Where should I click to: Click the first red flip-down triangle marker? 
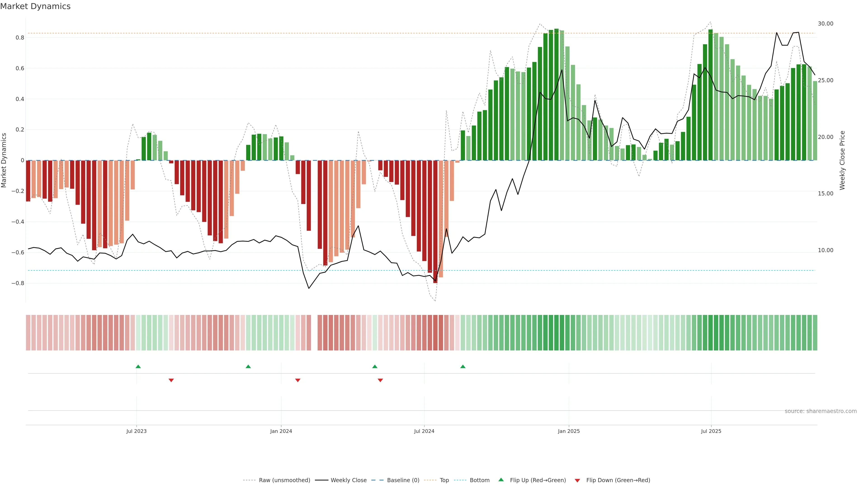click(171, 380)
